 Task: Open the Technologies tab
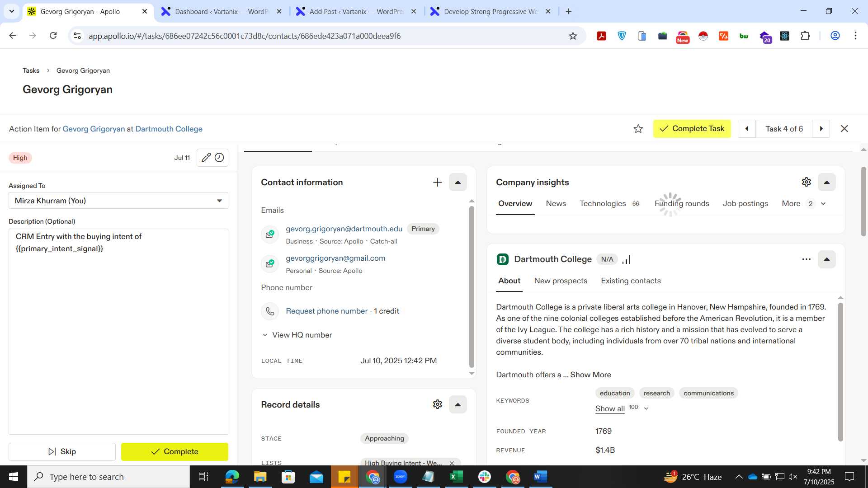[609, 204]
